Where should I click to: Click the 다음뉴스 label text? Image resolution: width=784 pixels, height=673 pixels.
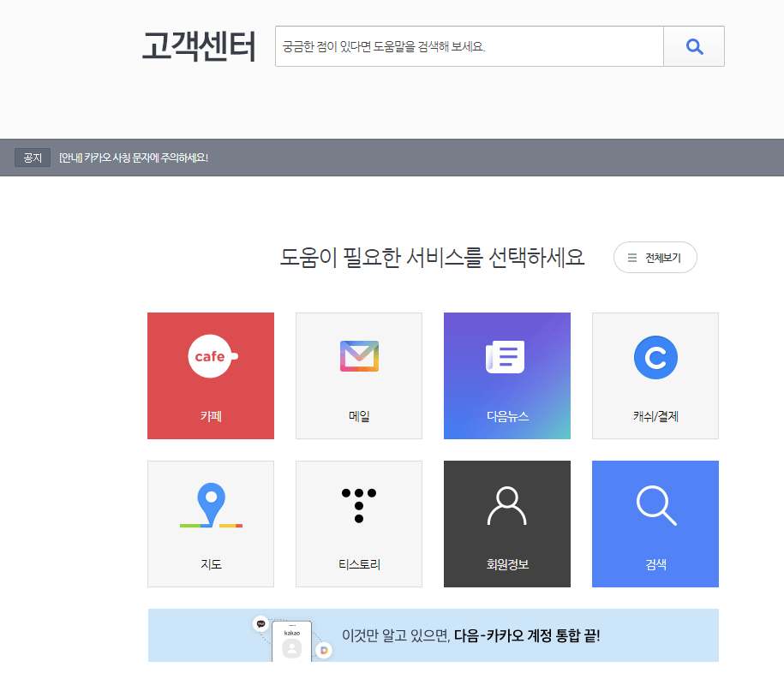[507, 416]
